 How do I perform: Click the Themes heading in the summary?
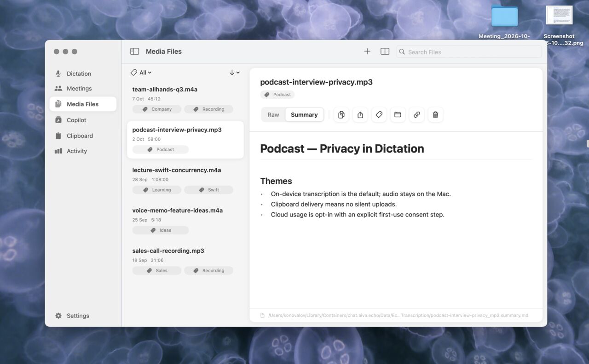[276, 181]
